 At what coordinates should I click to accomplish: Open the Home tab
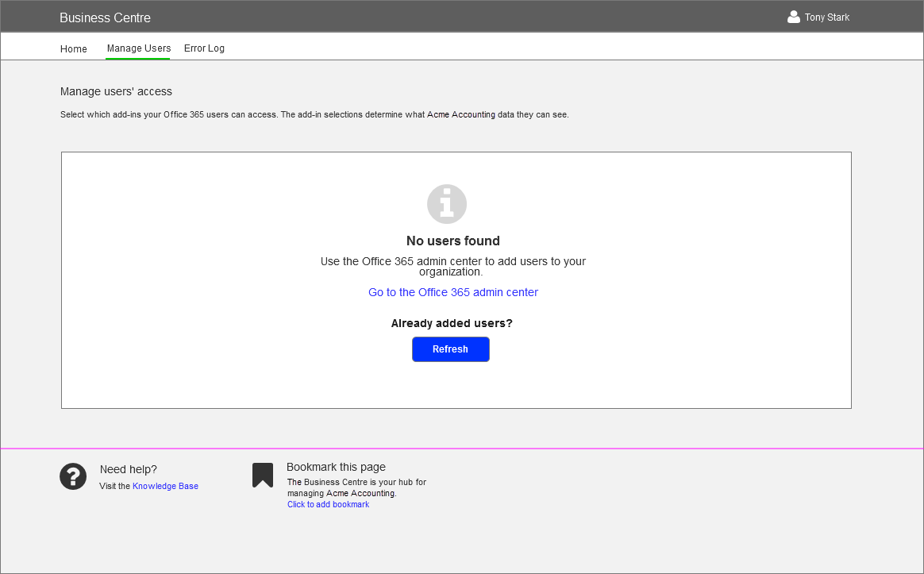(74, 49)
